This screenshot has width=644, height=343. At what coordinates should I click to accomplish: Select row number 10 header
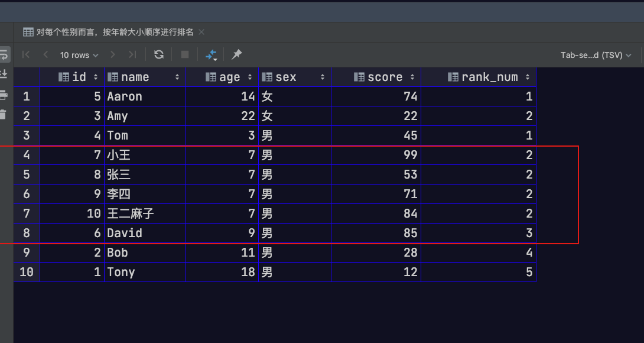click(27, 272)
